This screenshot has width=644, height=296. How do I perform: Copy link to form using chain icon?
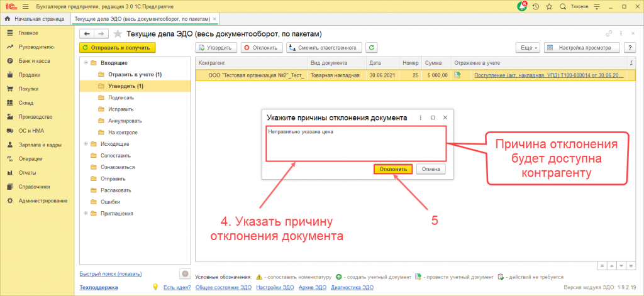click(x=609, y=34)
